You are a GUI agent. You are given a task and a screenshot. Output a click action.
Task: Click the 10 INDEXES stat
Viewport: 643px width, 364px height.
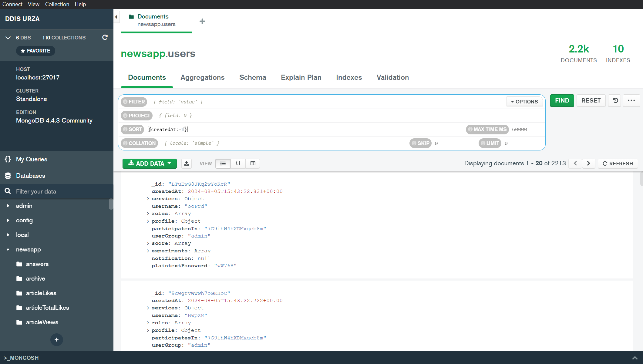(x=618, y=53)
